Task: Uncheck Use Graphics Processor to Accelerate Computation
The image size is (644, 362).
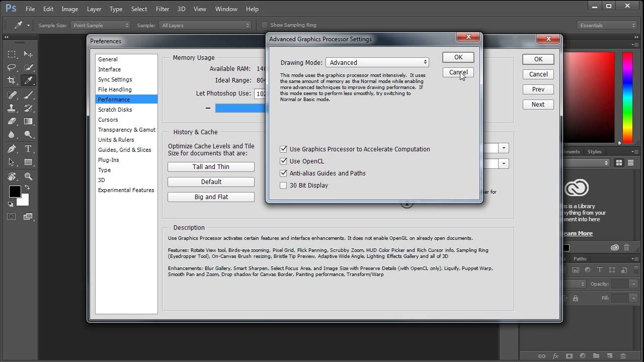Action: click(284, 149)
